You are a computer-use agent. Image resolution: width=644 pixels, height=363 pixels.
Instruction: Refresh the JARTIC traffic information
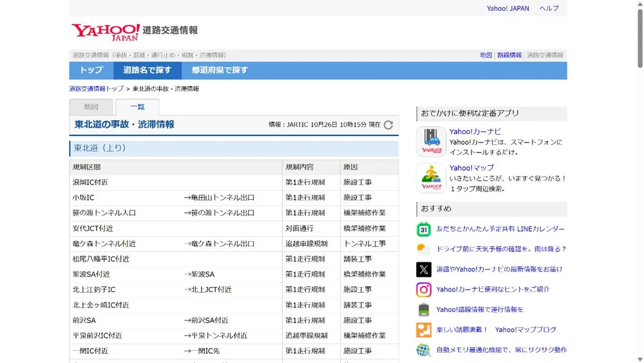pyautogui.click(x=388, y=124)
